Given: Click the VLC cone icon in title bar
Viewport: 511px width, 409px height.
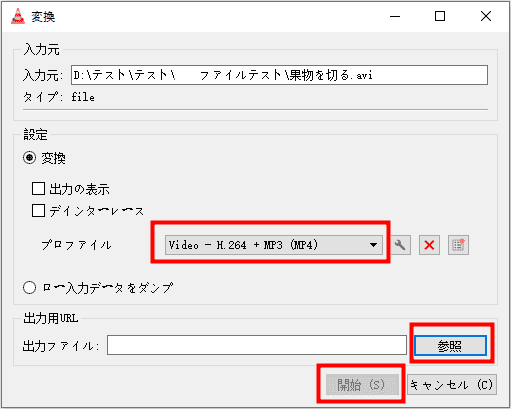Looking at the screenshot, I should [18, 16].
